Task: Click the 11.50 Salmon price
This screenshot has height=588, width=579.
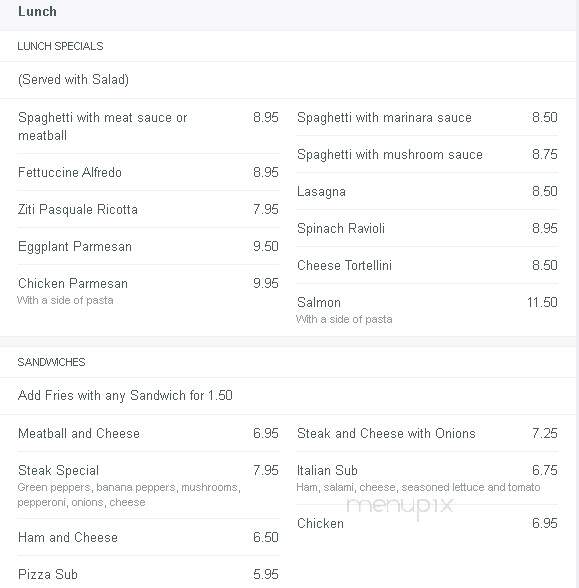Action: pyautogui.click(x=542, y=302)
